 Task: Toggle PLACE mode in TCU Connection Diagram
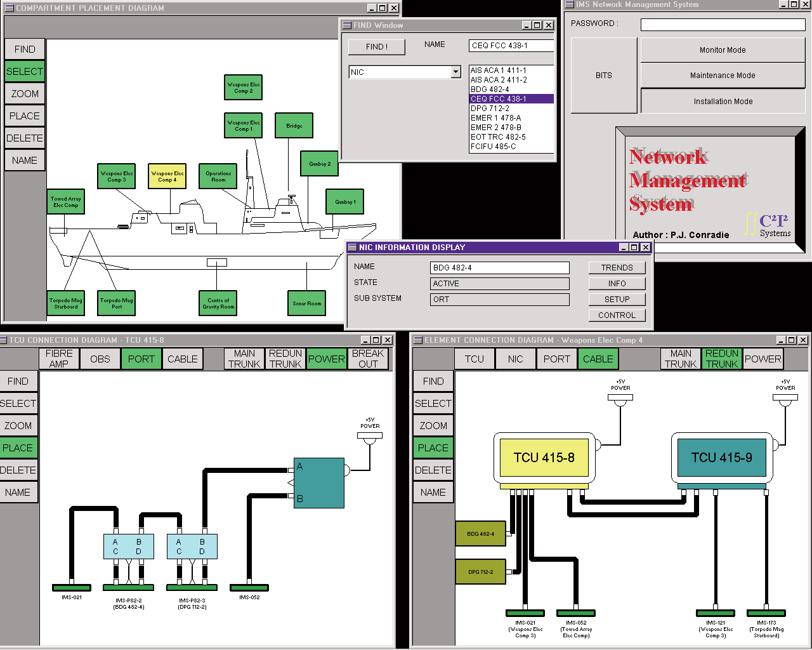[x=18, y=448]
